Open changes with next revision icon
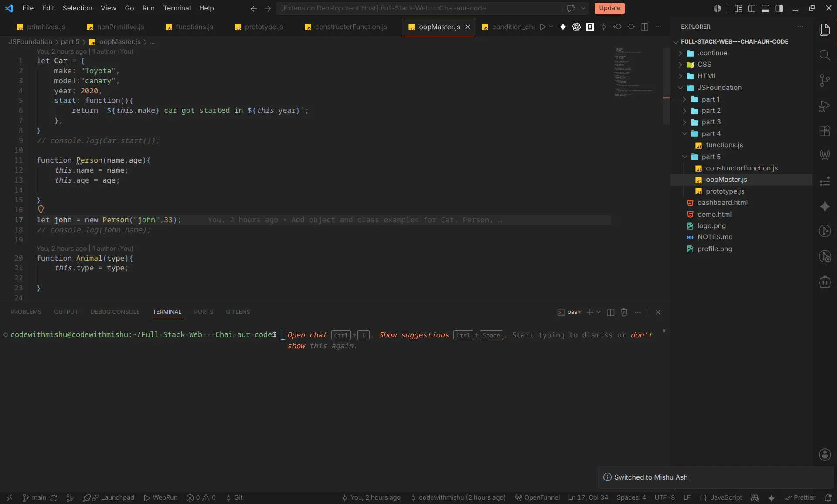The height and width of the screenshot is (504, 837). click(x=631, y=27)
